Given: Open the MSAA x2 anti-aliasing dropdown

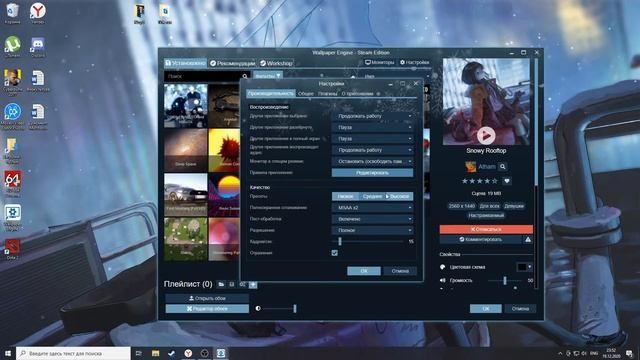Looking at the screenshot, I should point(372,208).
